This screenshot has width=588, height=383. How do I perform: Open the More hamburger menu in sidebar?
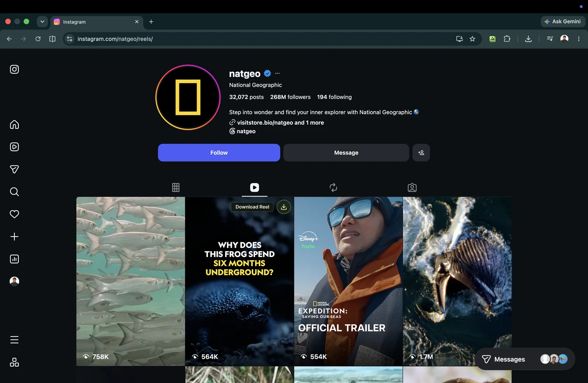coord(14,340)
